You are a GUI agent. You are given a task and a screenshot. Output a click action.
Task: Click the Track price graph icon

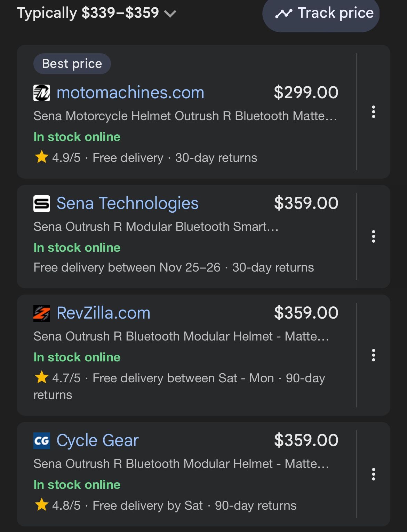pyautogui.click(x=284, y=13)
